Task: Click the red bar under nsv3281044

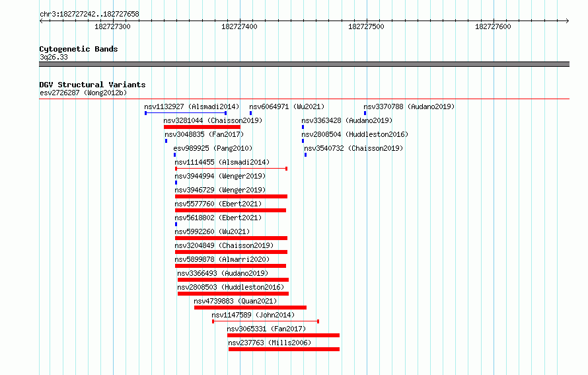Action: point(202,127)
